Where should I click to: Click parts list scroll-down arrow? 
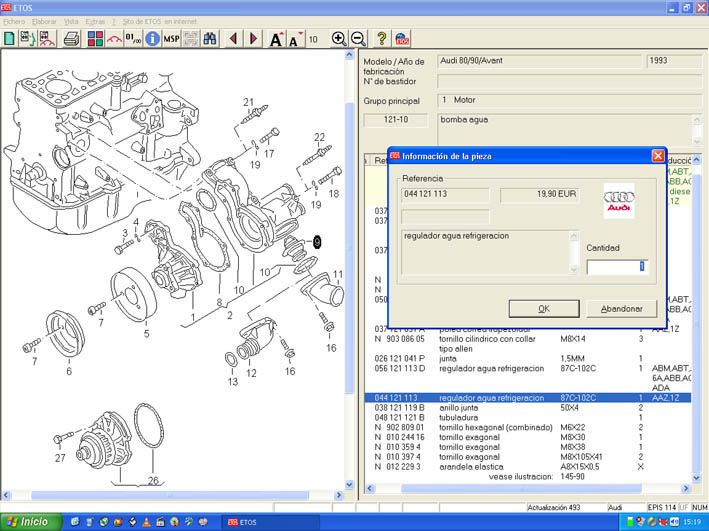click(696, 478)
